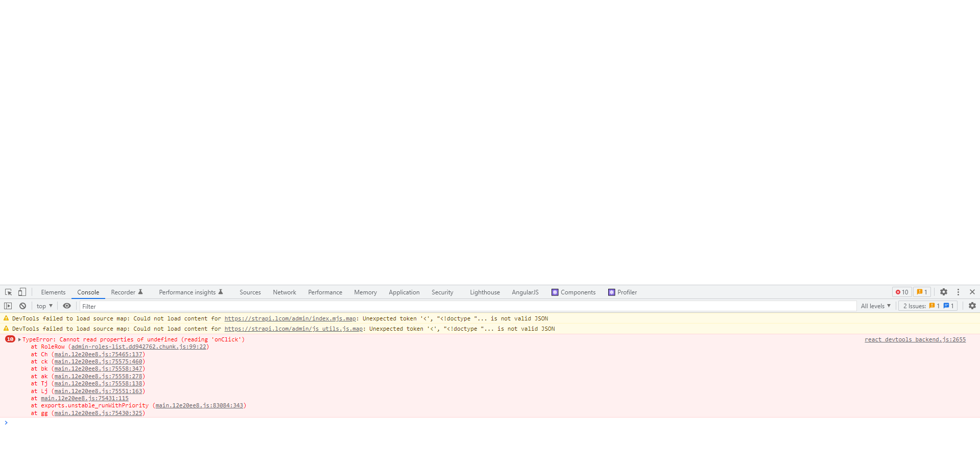
Task: Open the Lighthouse panel
Action: tap(484, 292)
